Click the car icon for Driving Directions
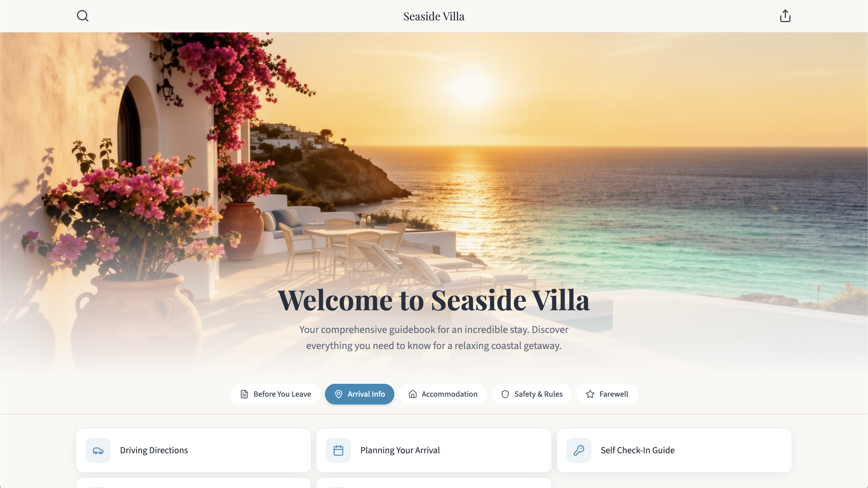868x488 pixels. [x=98, y=450]
